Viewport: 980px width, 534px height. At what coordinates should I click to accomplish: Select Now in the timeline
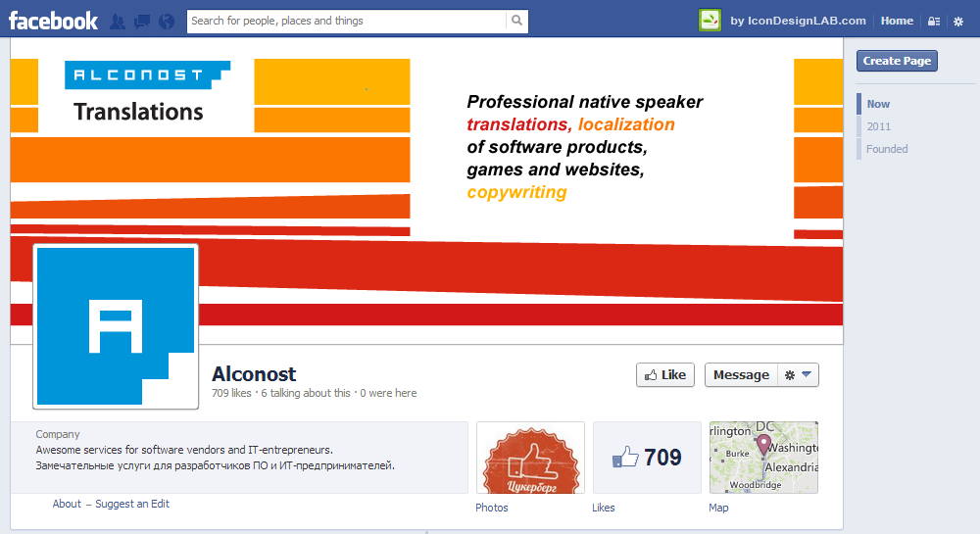pyautogui.click(x=878, y=104)
